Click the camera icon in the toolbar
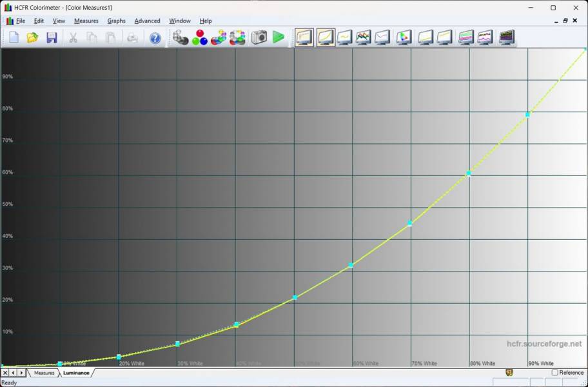 [259, 37]
